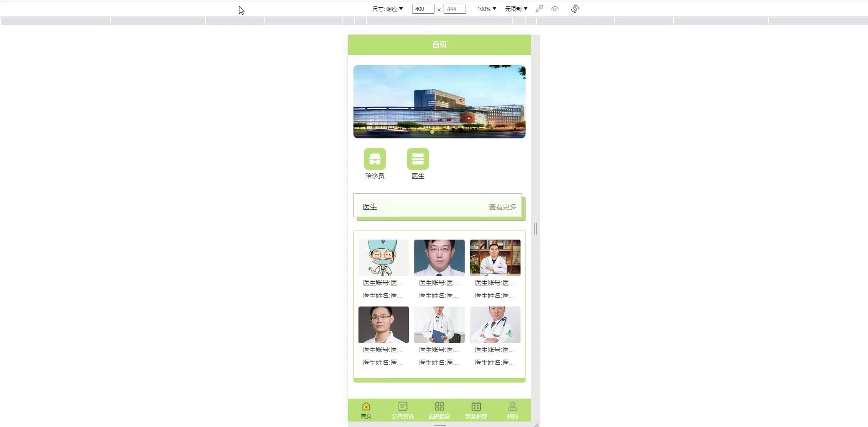Click the 首页 page title in the header
The height and width of the screenshot is (427, 868).
click(439, 44)
